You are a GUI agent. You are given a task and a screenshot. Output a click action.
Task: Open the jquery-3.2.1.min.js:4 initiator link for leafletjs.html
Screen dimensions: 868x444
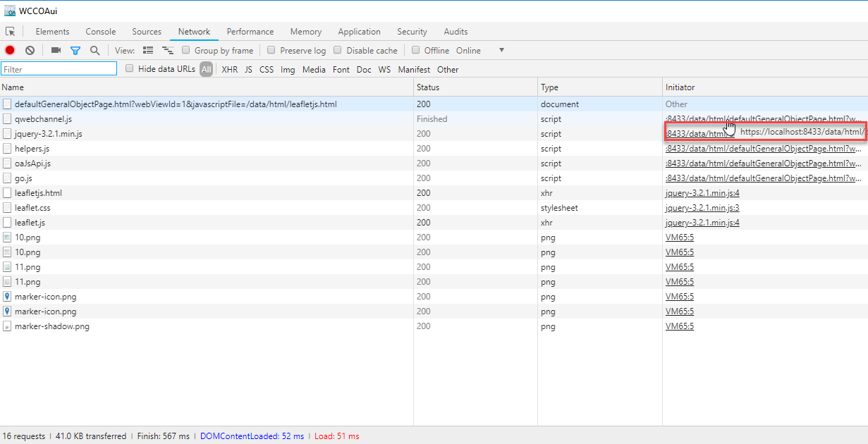[x=702, y=192]
